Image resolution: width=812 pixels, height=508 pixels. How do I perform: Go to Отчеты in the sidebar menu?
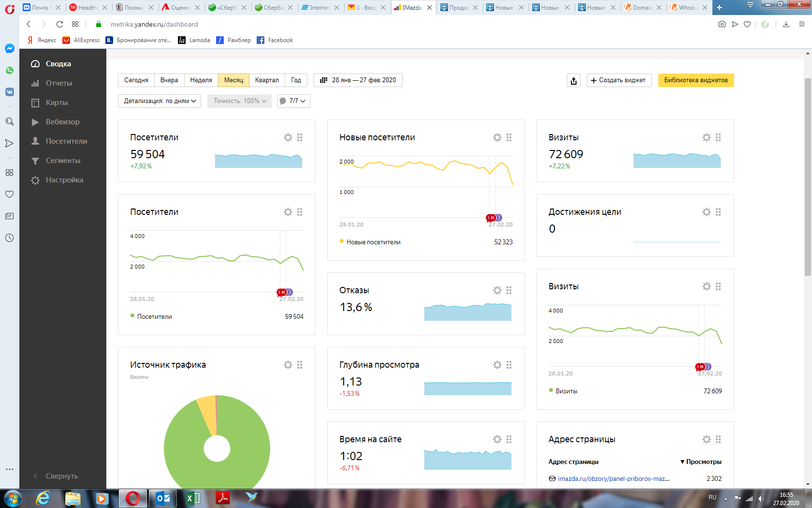pyautogui.click(x=58, y=83)
